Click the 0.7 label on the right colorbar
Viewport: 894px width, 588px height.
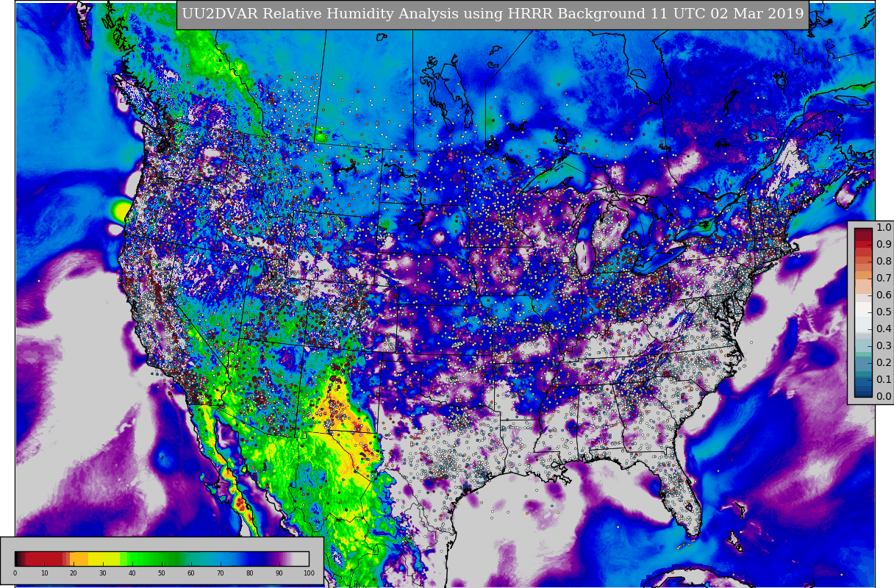click(x=884, y=278)
